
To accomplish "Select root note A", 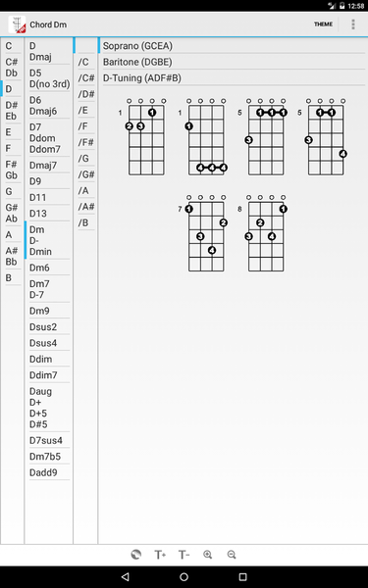I will click(13, 235).
